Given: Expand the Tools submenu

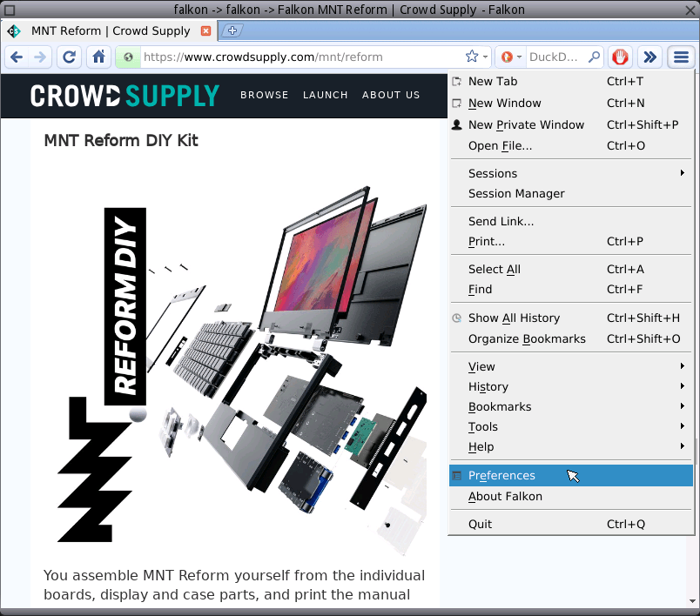Looking at the screenshot, I should point(571,427).
